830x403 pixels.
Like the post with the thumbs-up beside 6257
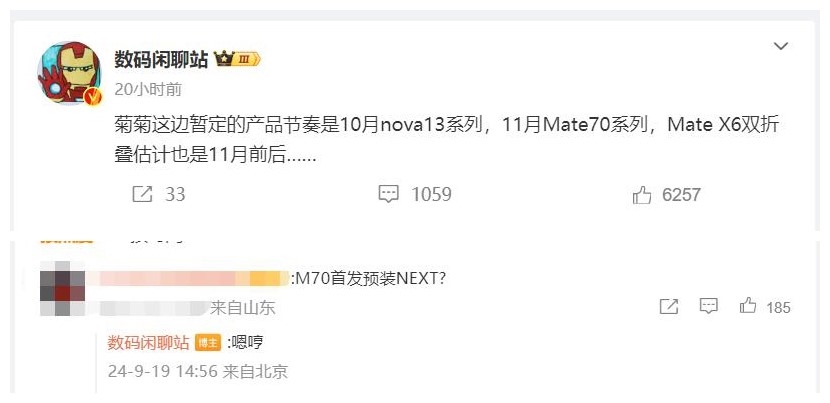[x=642, y=195]
